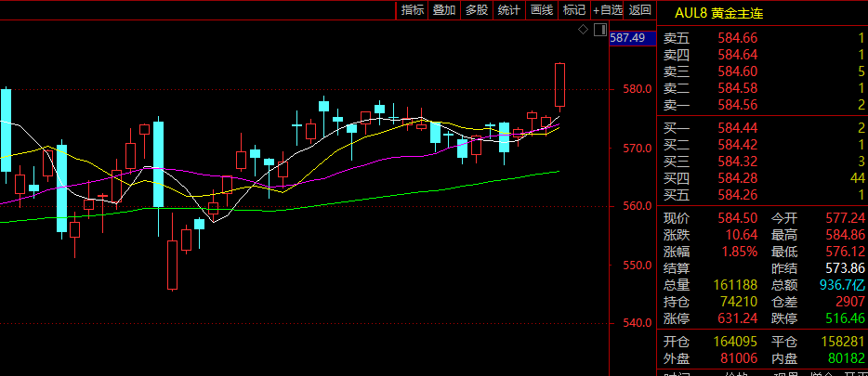Select the 卖二 584.58 ask row
The height and width of the screenshot is (376, 868).
[x=764, y=88]
